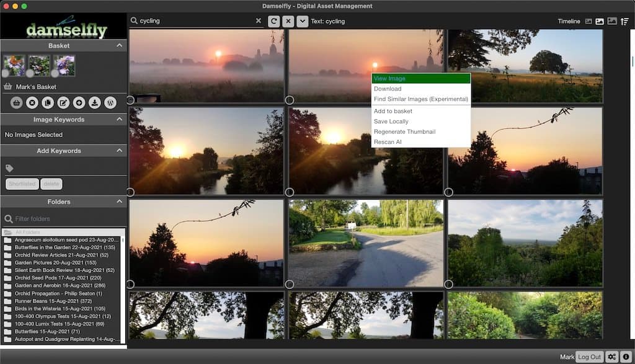This screenshot has width=635, height=364.
Task: Click the edit basket pencil icon
Action: tap(63, 102)
